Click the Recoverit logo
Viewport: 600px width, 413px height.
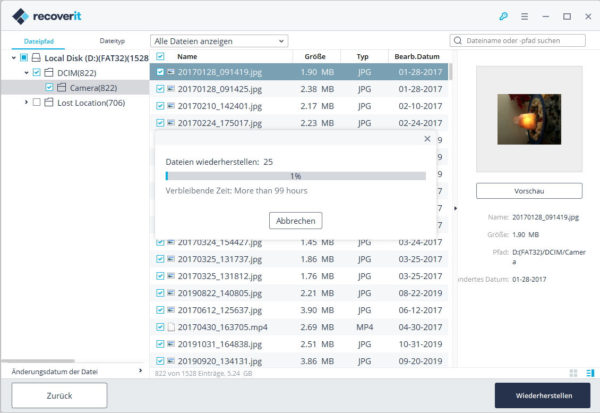tap(47, 16)
